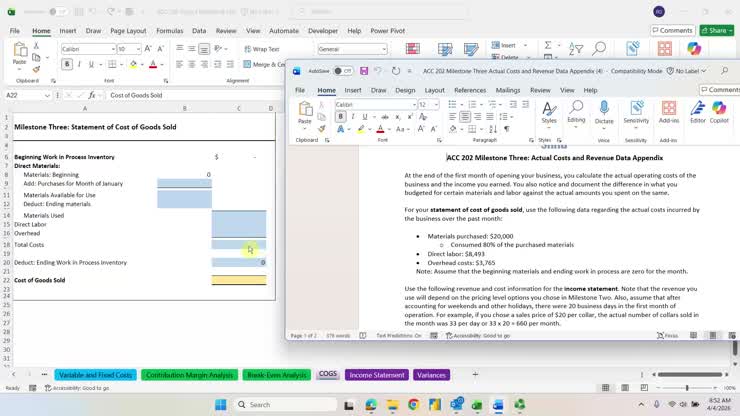
Task: Click the Word Save icon in title bar
Action: (x=364, y=71)
